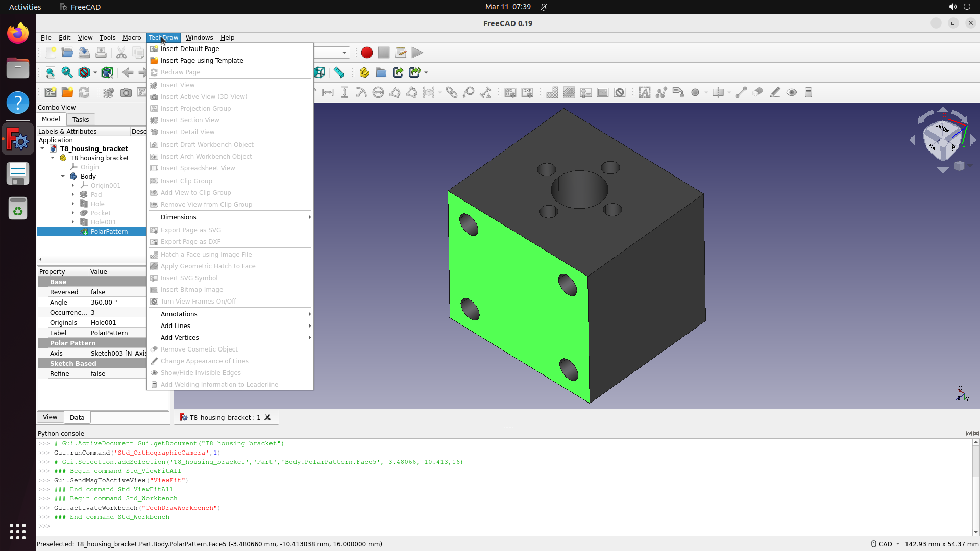Click the volume icon in the top bar
This screenshot has height=551, width=980.
(x=952, y=7)
